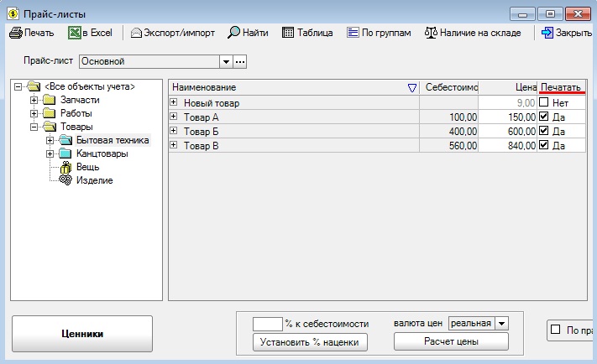The height and width of the screenshot is (364, 597).
Task: Click the Таблица grid icon
Action: point(288,33)
